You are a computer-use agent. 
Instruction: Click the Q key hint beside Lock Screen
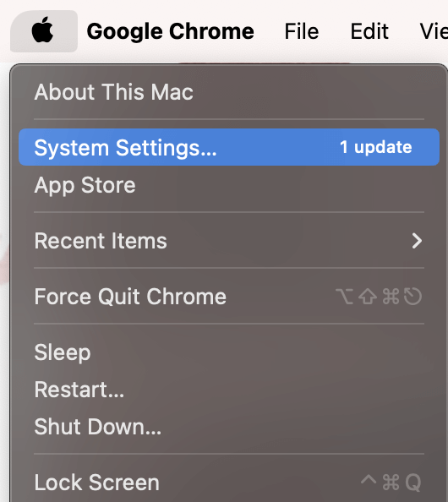click(413, 483)
